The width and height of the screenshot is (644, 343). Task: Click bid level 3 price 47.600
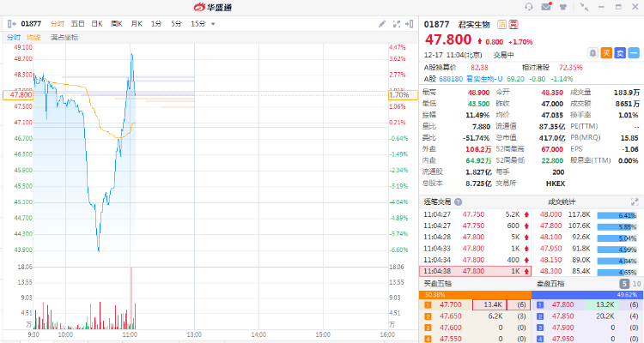tap(451, 328)
